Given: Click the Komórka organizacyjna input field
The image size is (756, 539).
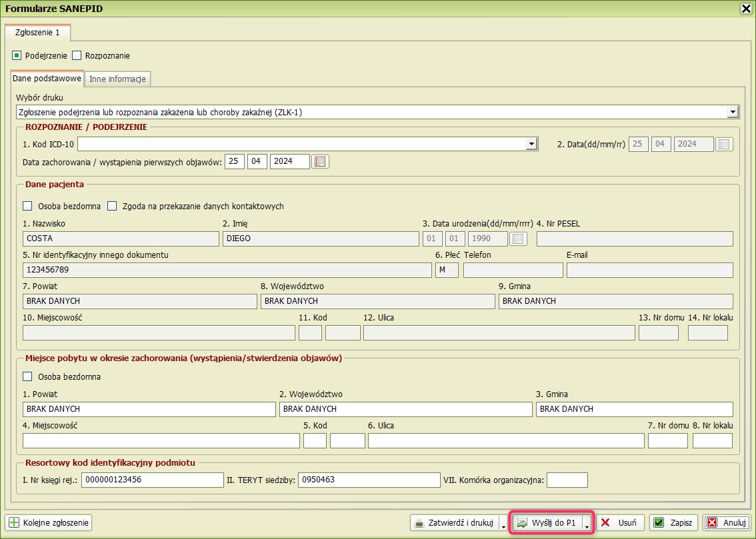Looking at the screenshot, I should pos(567,480).
